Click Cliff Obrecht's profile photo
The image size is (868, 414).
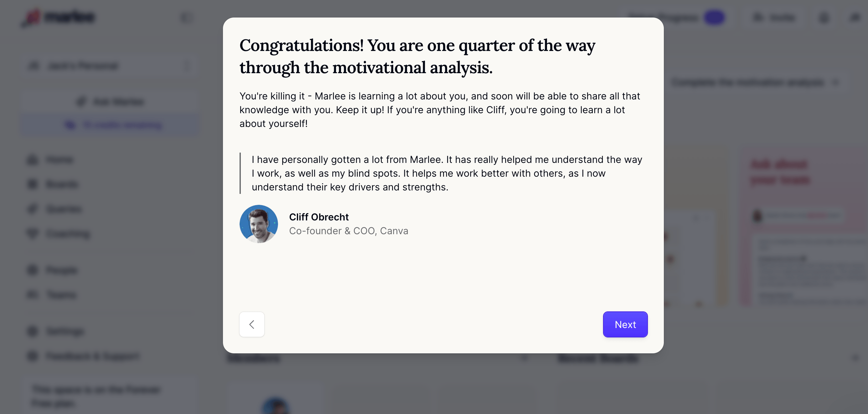(x=258, y=224)
